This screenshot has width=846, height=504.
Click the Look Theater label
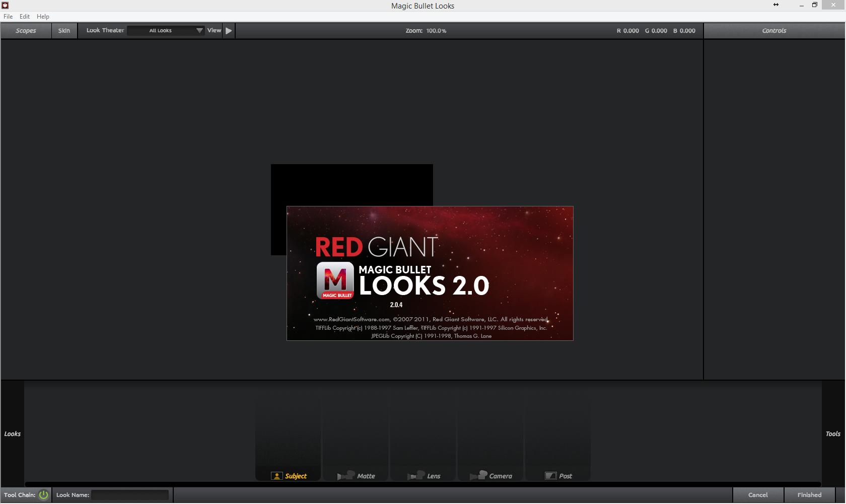point(105,30)
